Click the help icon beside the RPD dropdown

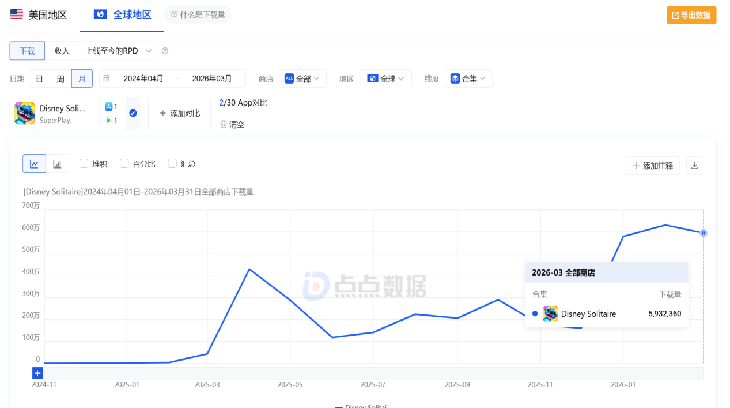click(x=164, y=50)
